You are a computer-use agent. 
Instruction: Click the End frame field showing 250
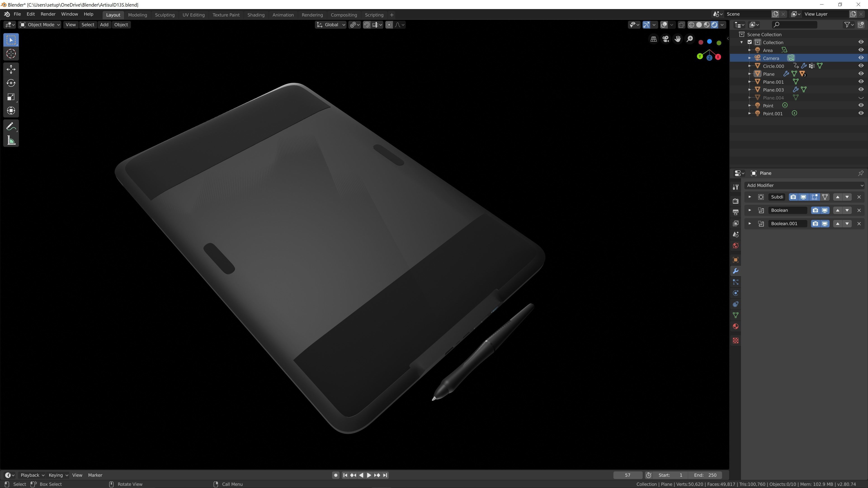(x=705, y=475)
